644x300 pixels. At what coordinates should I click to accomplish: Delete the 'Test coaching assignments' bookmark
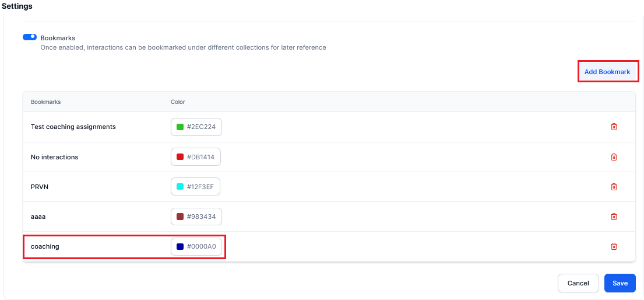point(614,127)
